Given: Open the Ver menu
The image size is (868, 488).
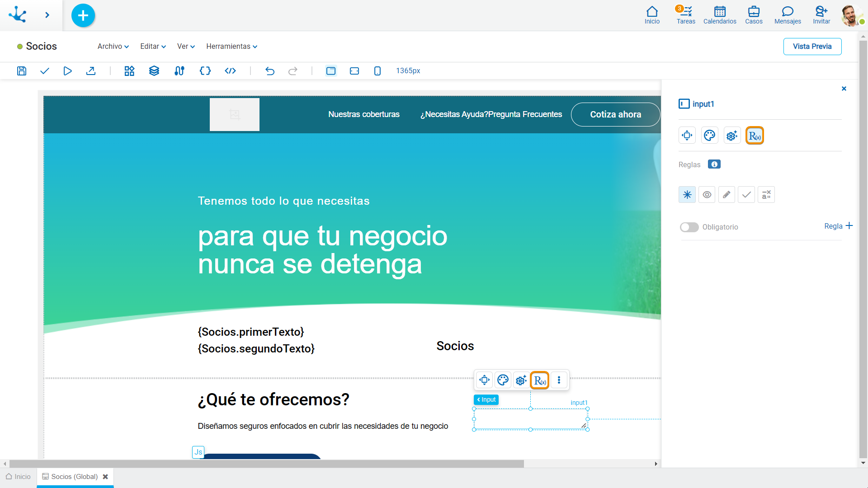Looking at the screenshot, I should pyautogui.click(x=186, y=47).
